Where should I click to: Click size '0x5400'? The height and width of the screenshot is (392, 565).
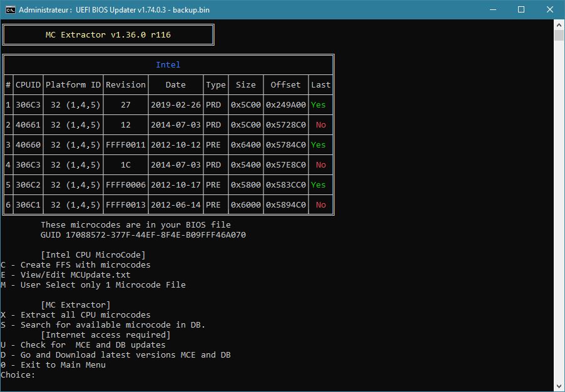(246, 165)
